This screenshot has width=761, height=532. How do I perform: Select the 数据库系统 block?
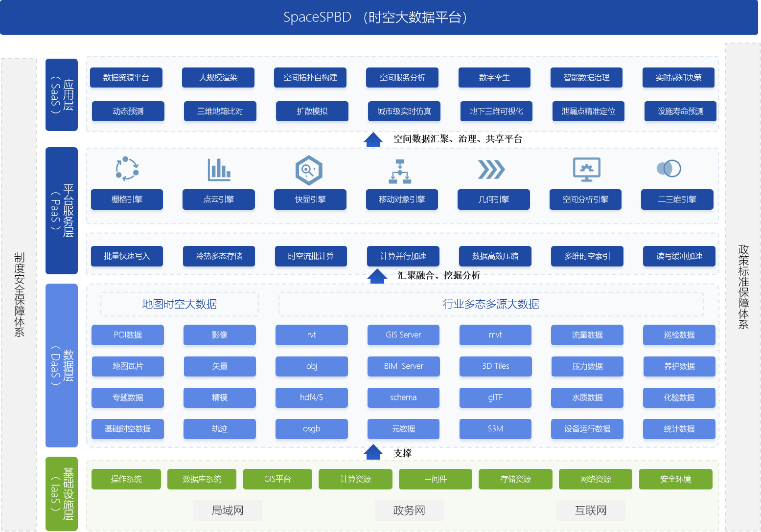pyautogui.click(x=202, y=479)
